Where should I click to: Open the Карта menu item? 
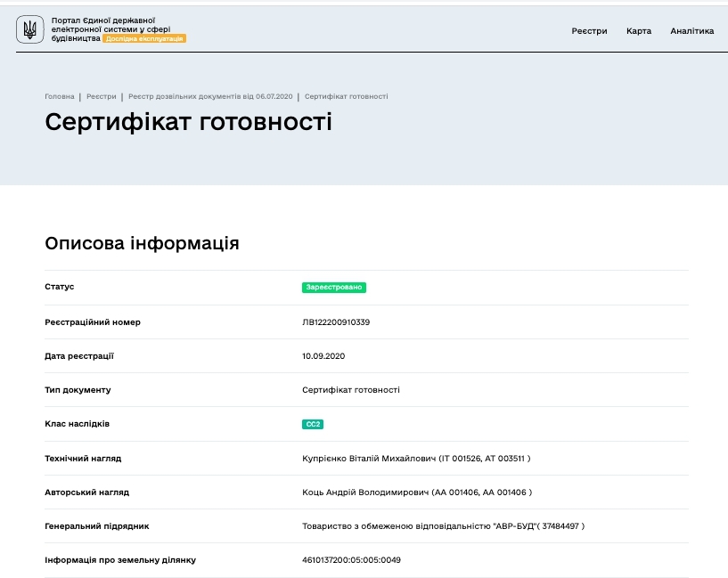[638, 31]
